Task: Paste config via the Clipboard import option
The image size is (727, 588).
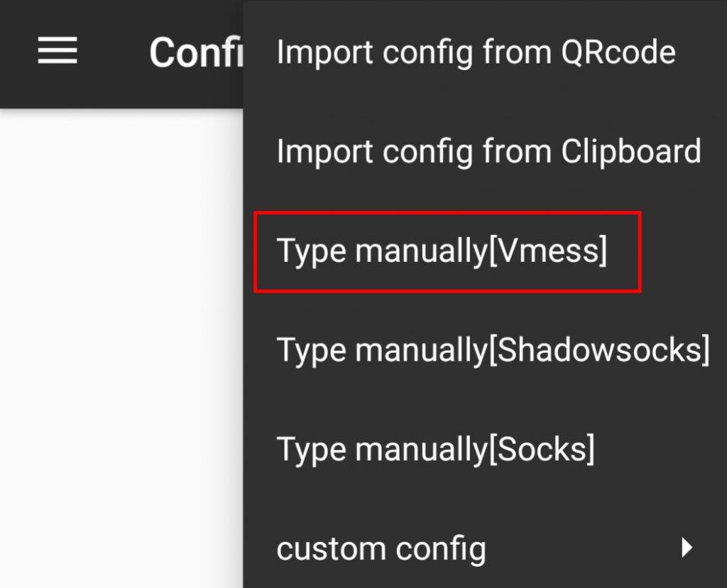Action: coord(488,151)
